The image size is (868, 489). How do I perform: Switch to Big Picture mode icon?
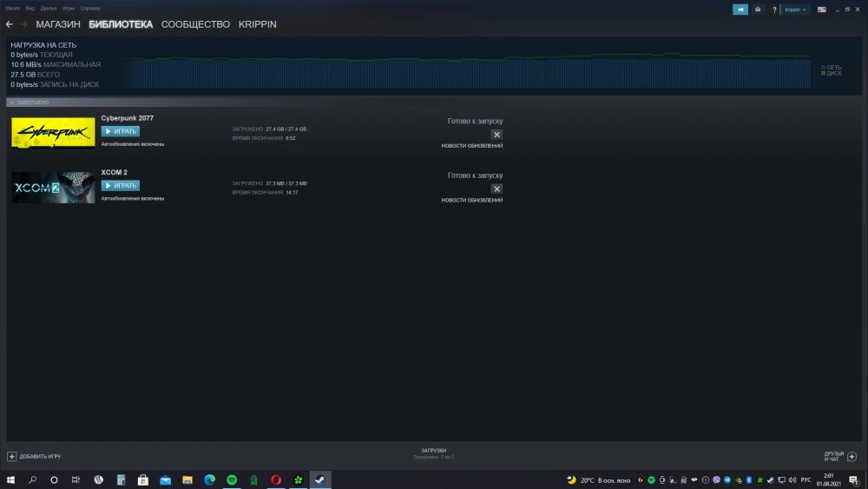819,10
